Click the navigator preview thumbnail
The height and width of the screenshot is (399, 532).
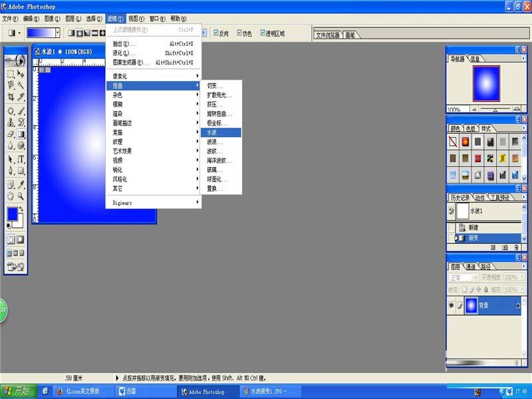click(x=486, y=84)
